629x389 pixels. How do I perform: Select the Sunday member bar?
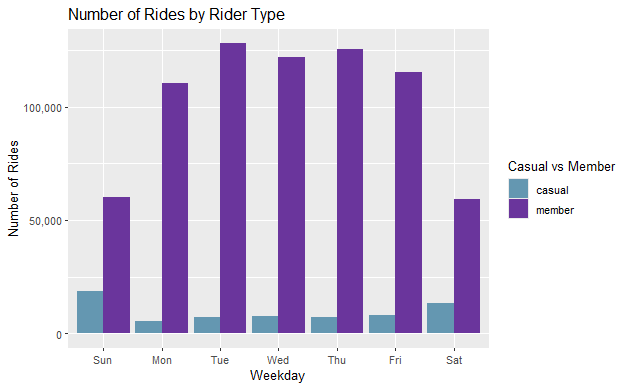tap(116, 265)
